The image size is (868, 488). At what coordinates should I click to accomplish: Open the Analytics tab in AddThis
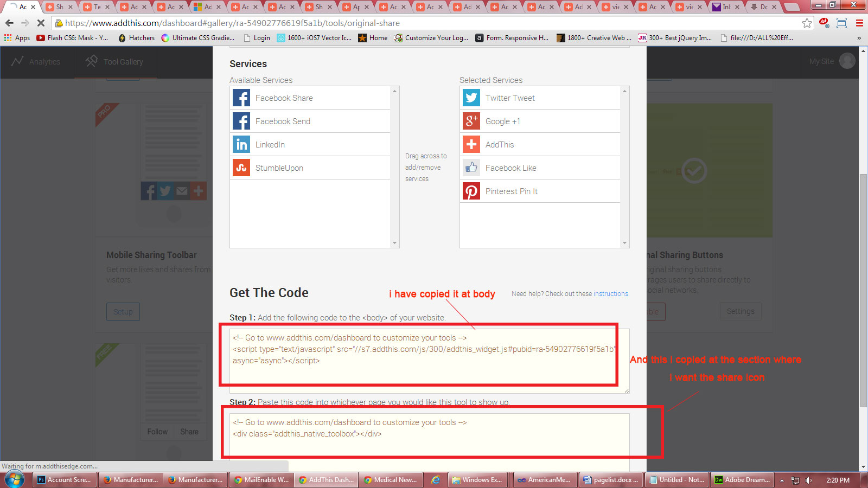pyautogui.click(x=36, y=62)
